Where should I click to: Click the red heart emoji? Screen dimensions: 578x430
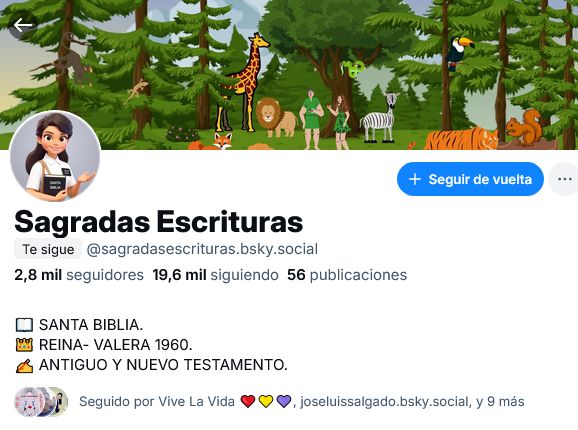pos(248,401)
